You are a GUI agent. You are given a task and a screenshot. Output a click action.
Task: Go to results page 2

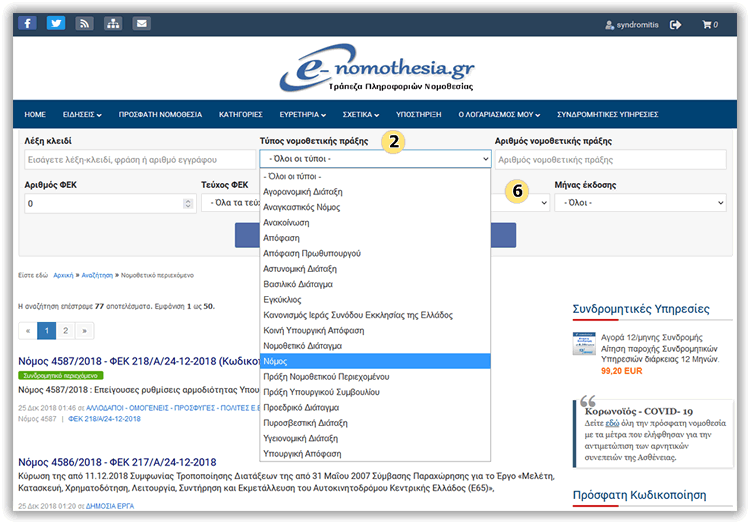coord(66,330)
